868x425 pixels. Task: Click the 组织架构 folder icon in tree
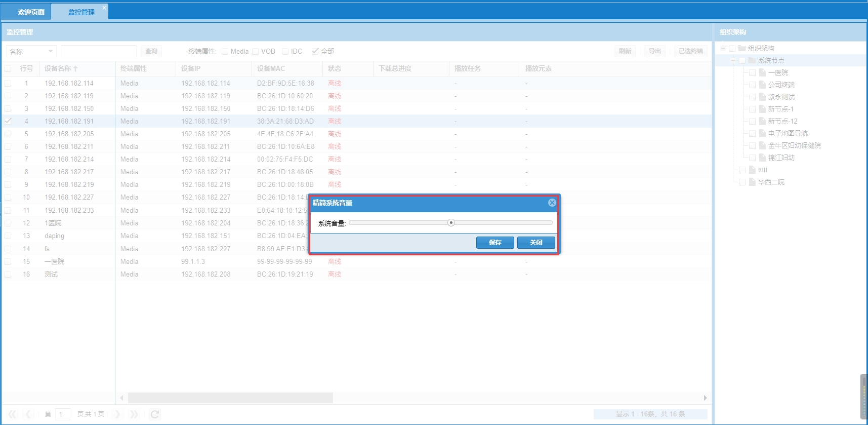pos(741,48)
